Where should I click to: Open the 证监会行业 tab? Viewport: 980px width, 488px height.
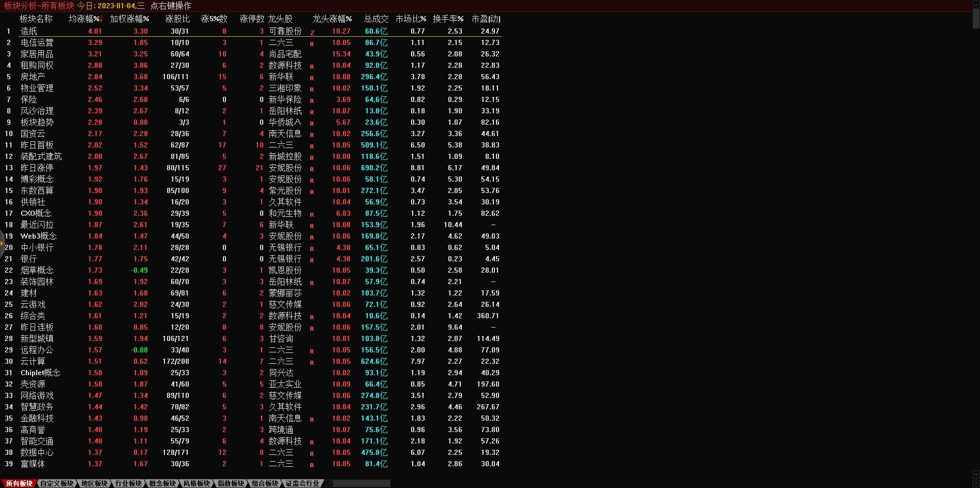[x=303, y=483]
